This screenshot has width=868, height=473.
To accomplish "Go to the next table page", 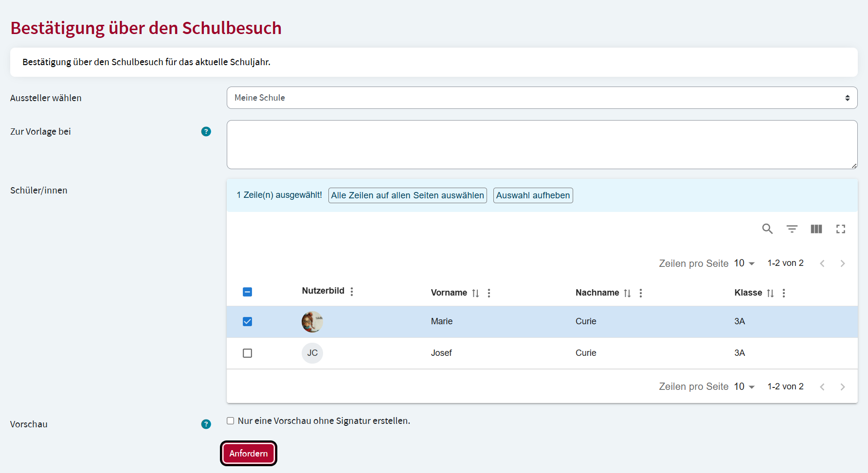I will click(x=843, y=263).
